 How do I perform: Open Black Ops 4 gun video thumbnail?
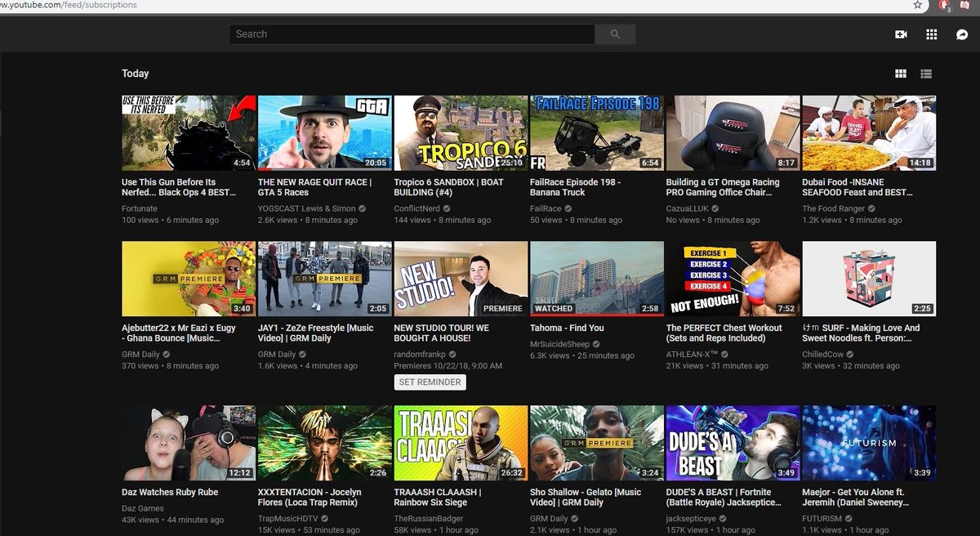(188, 133)
